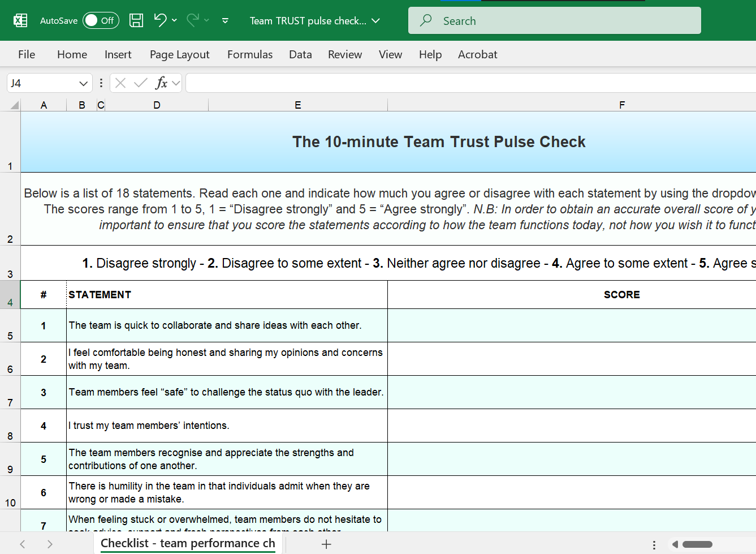756x554 pixels.
Task: Add a new sheet with plus icon
Action: tap(326, 544)
